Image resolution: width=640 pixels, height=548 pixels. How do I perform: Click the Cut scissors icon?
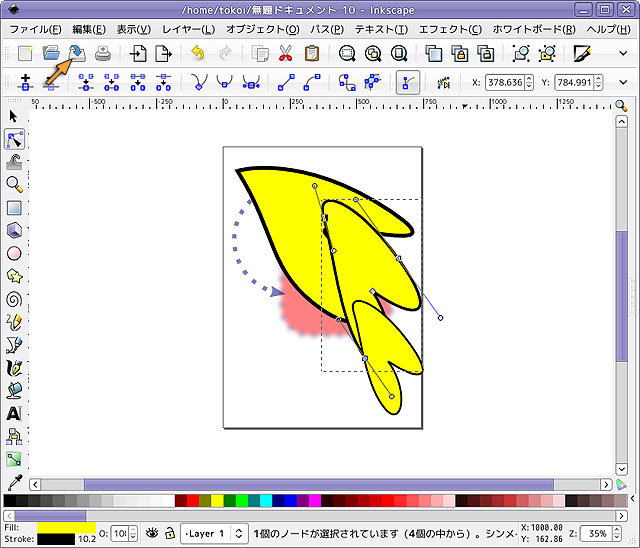click(286, 54)
